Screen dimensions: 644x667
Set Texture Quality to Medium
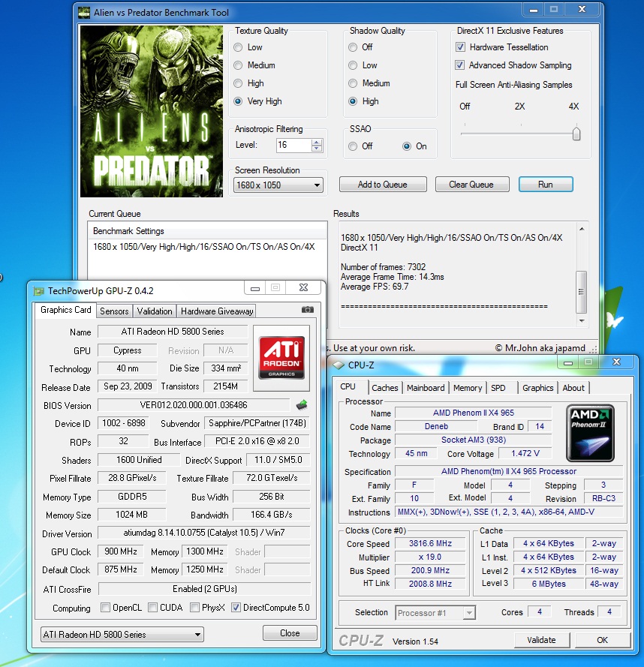(x=239, y=65)
